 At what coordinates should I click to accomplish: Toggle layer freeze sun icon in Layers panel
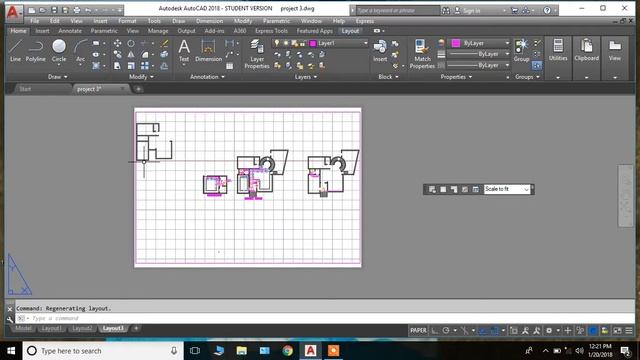click(x=286, y=43)
